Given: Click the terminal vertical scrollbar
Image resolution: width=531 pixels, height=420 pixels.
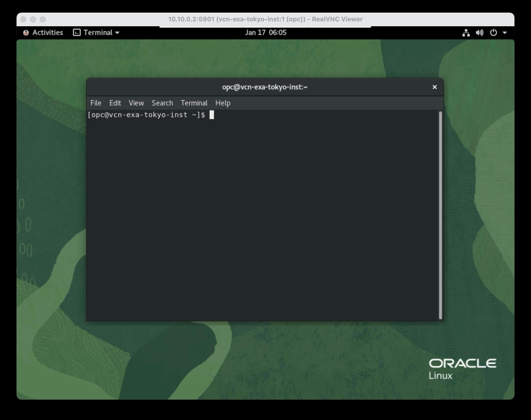Looking at the screenshot, I should 440,215.
